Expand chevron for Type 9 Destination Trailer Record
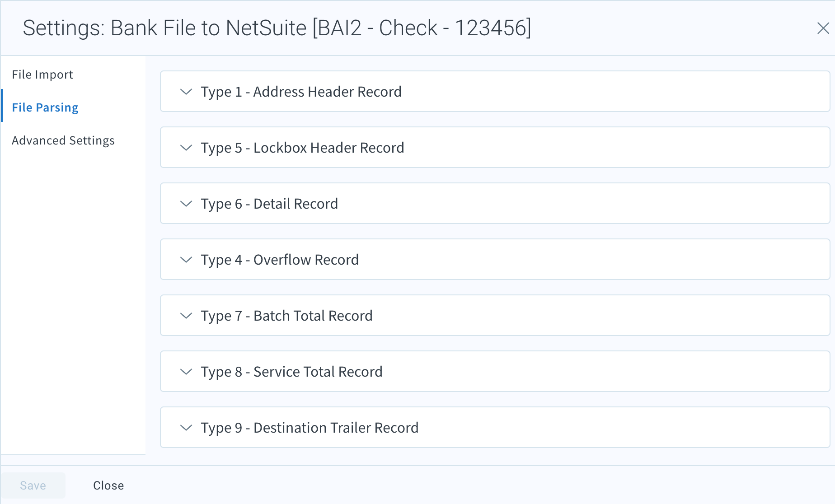The image size is (835, 504). [x=186, y=428]
